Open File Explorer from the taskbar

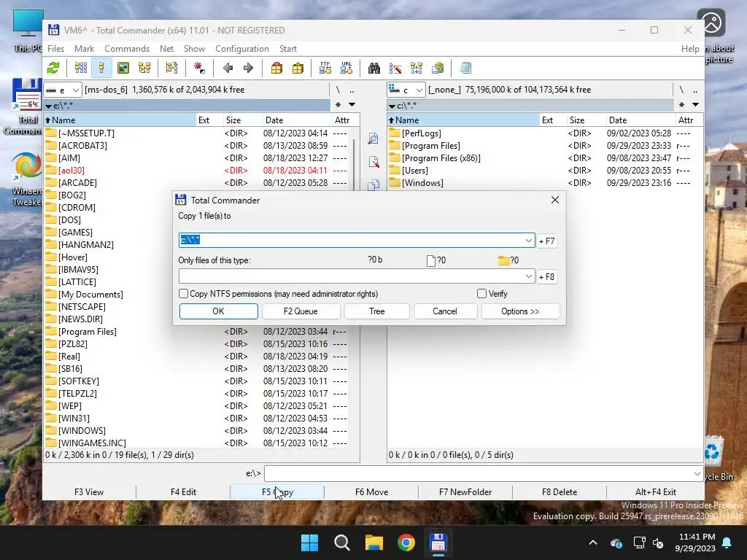(374, 542)
